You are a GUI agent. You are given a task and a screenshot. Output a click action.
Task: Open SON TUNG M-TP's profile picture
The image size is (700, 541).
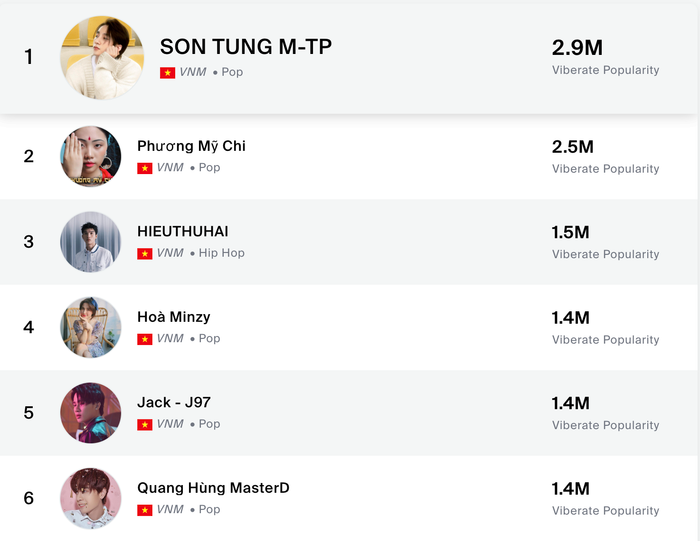pyautogui.click(x=102, y=57)
